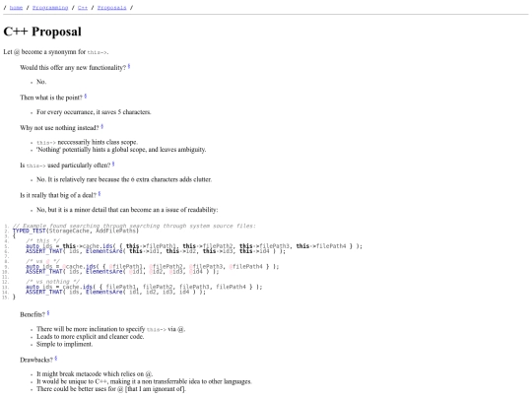Viewport: 532px width, 399px height.
Task: Click 'Simple to impliment.'
Action: [64, 344]
